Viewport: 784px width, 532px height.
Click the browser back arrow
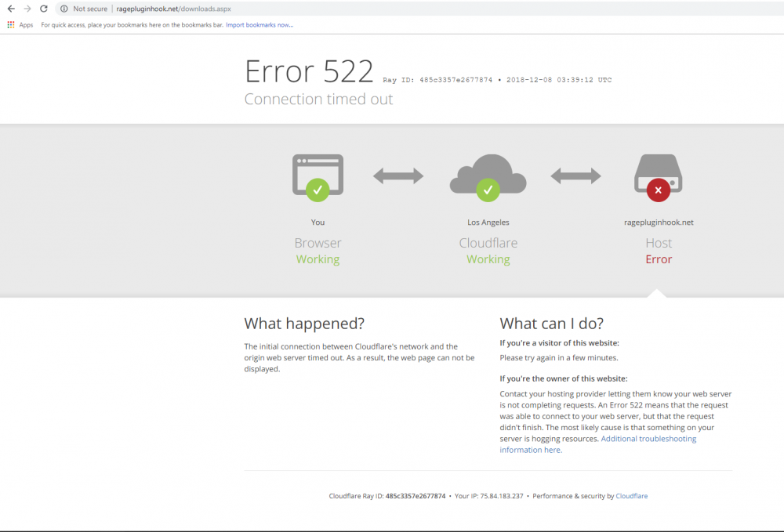[x=11, y=9]
